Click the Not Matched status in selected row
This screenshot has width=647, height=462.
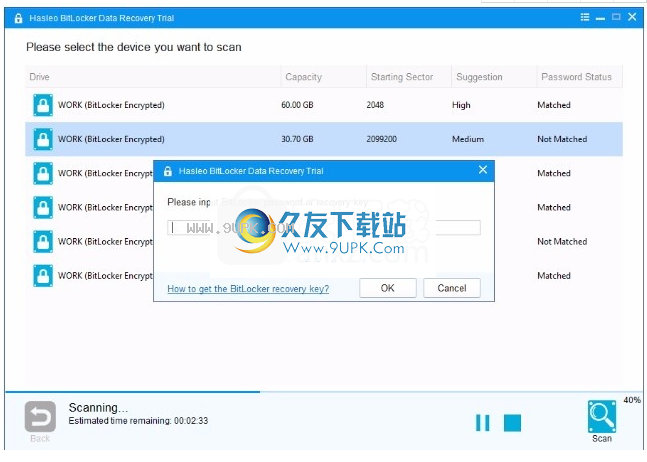tap(562, 139)
